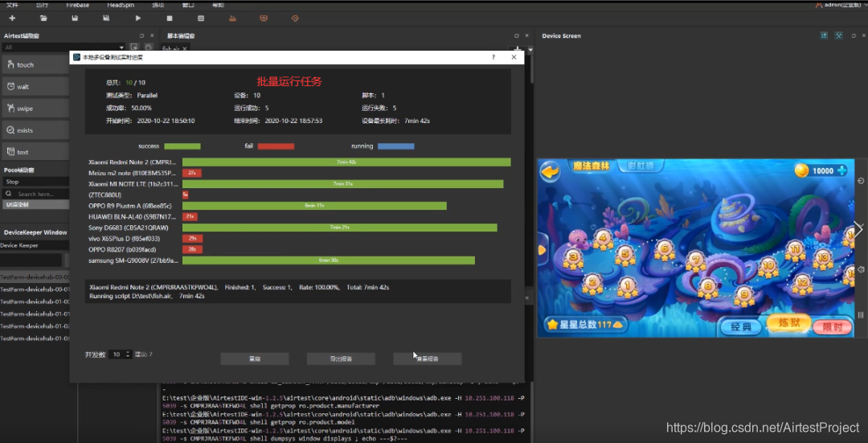Open the Firebase menu
868x443 pixels.
(77, 5)
